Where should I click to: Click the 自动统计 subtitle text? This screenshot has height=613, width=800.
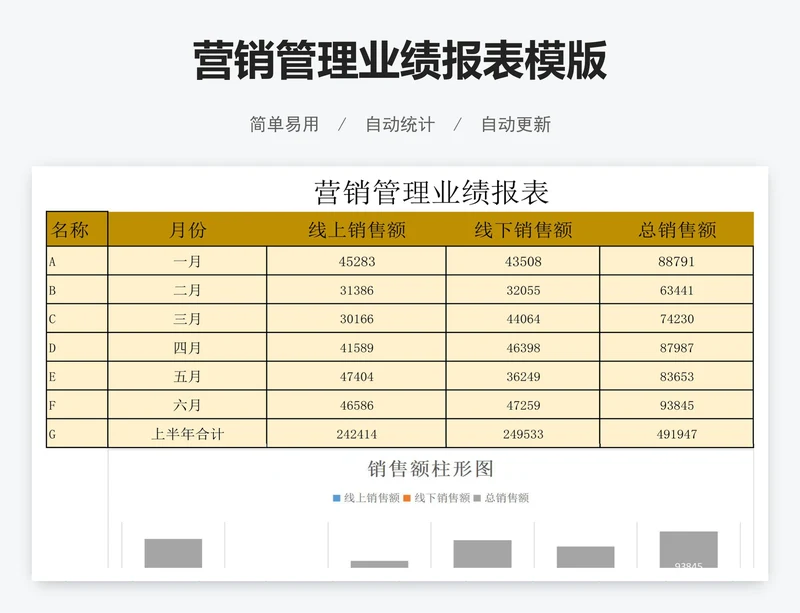[400, 124]
